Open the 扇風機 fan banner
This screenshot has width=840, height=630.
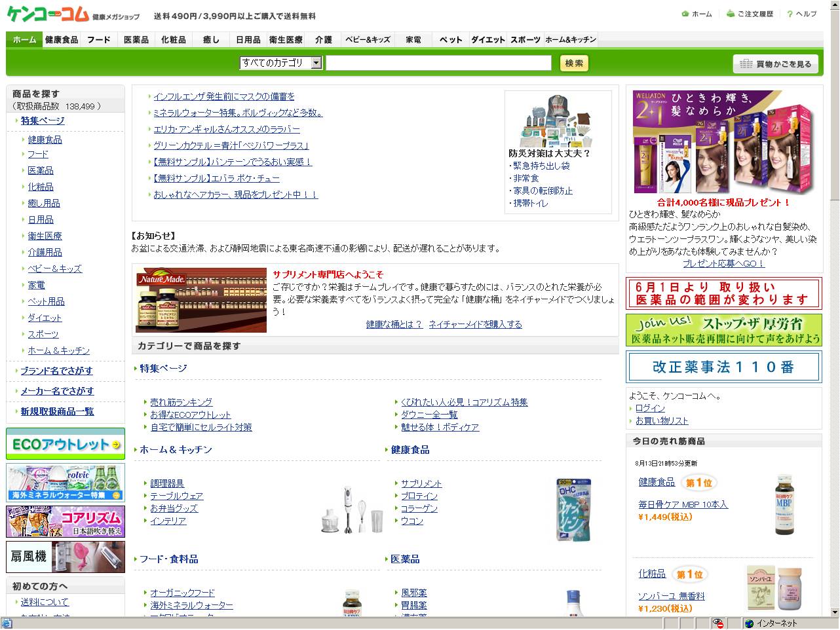pyautogui.click(x=66, y=557)
